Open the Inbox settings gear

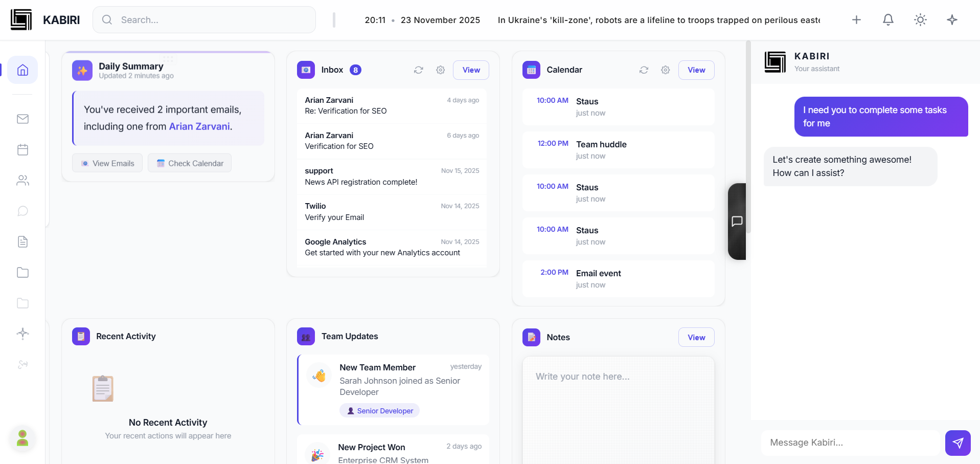(x=440, y=70)
